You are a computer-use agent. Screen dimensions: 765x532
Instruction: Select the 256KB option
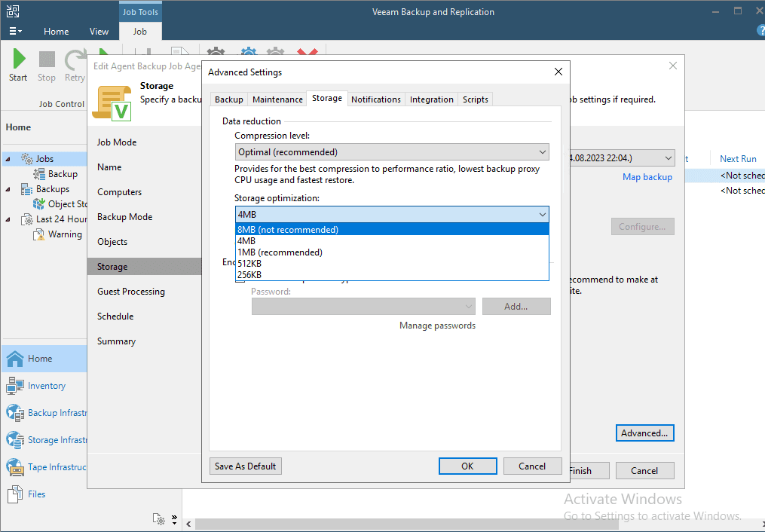[392, 274]
